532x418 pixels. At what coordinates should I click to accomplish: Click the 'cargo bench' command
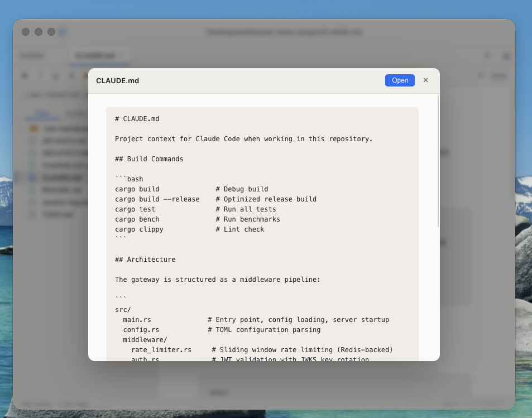[x=137, y=219]
